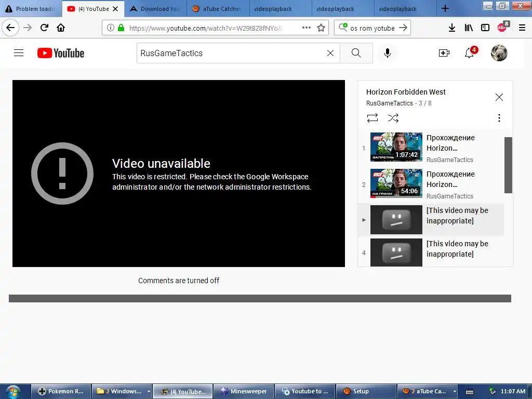The width and height of the screenshot is (532, 399).
Task: Click the page horizontal scrollbar
Action: pos(260,298)
